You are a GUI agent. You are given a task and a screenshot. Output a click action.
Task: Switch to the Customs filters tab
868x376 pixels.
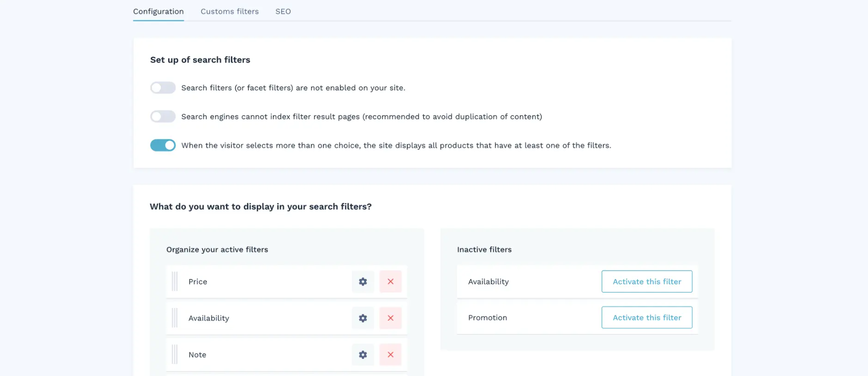230,11
